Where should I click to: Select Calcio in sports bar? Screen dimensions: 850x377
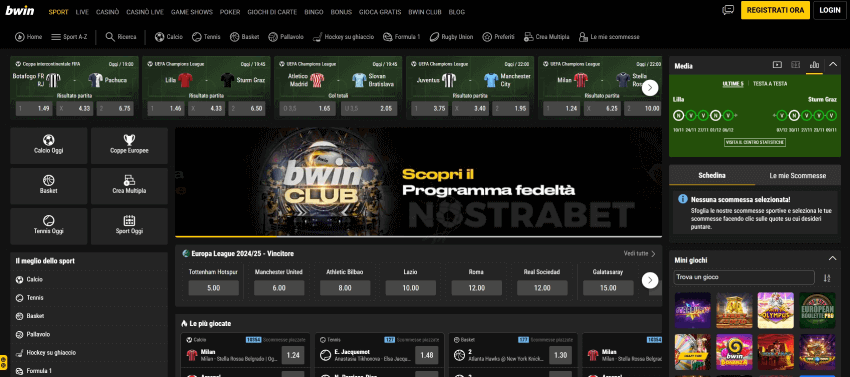[x=169, y=37]
